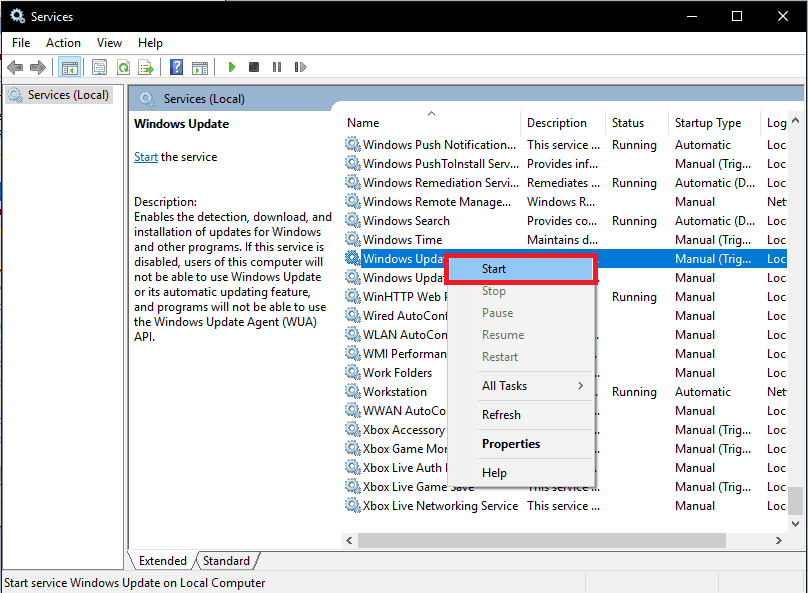
Task: Choose Start in the context menu
Action: tap(520, 269)
